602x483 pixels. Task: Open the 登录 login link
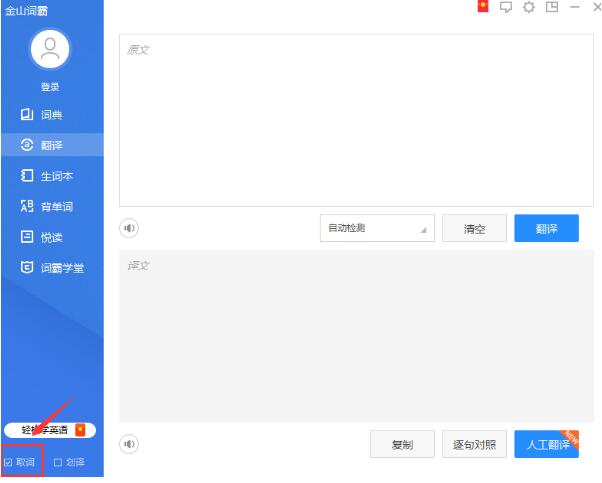50,87
